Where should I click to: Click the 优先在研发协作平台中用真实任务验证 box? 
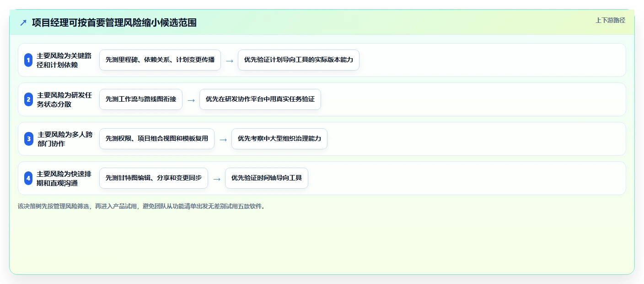point(260,99)
